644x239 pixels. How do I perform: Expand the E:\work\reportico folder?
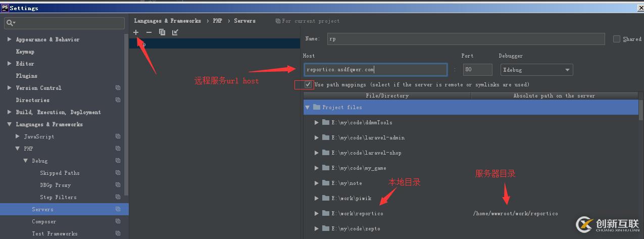point(317,213)
